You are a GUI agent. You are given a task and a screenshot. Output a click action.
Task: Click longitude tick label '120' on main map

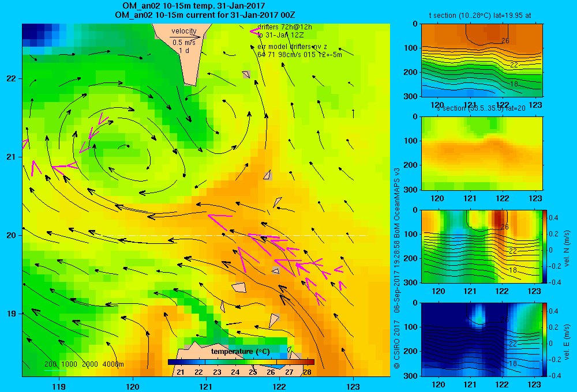pyautogui.click(x=133, y=386)
